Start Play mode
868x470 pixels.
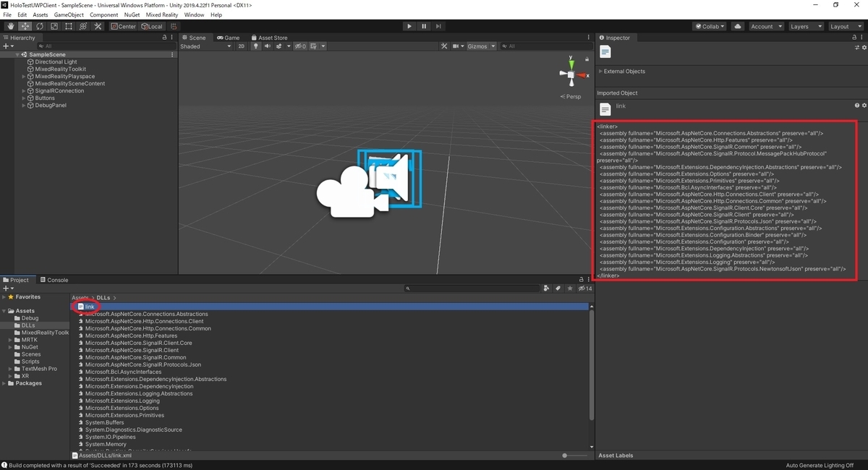click(409, 26)
